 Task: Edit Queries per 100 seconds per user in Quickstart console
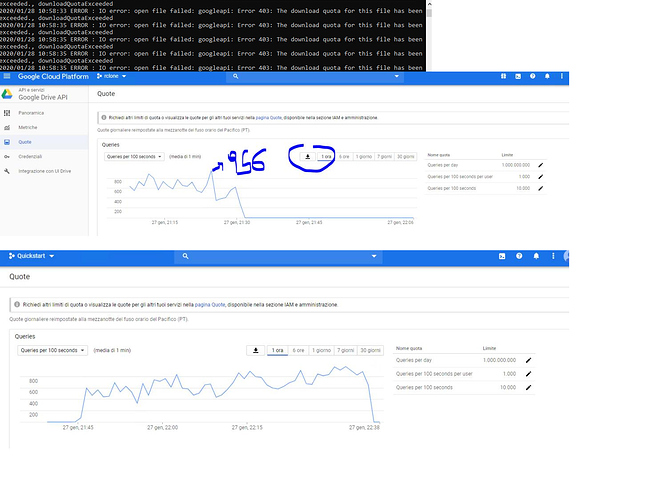point(528,374)
